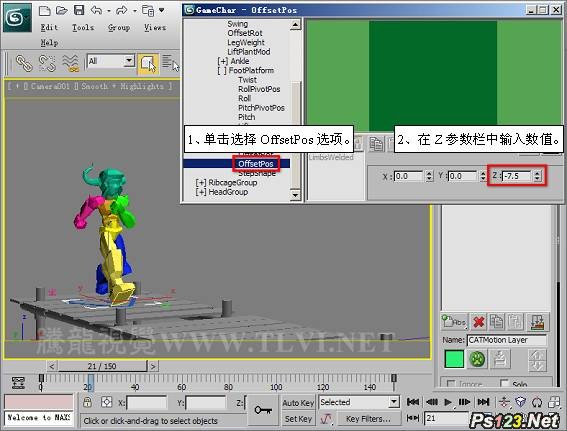The height and width of the screenshot is (431, 567).
Task: Click the green layer color swatch
Action: click(x=454, y=359)
